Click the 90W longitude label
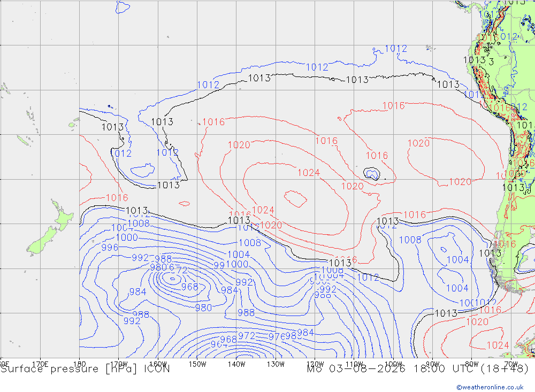The height and width of the screenshot is (392, 535). tap(433, 364)
